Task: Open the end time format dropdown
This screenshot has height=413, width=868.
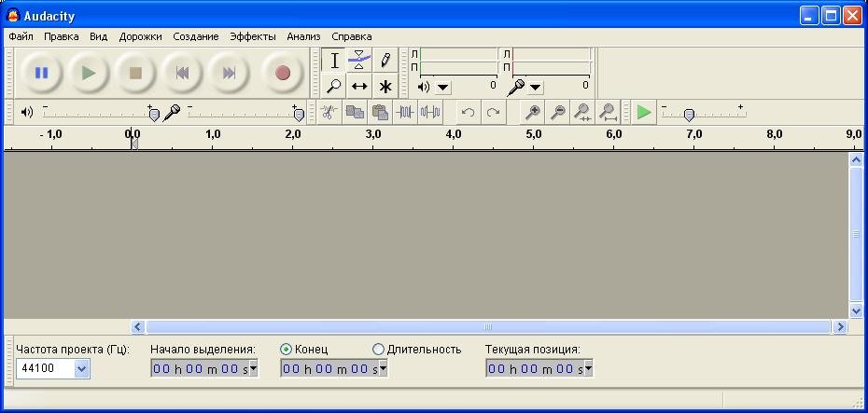Action: [383, 369]
